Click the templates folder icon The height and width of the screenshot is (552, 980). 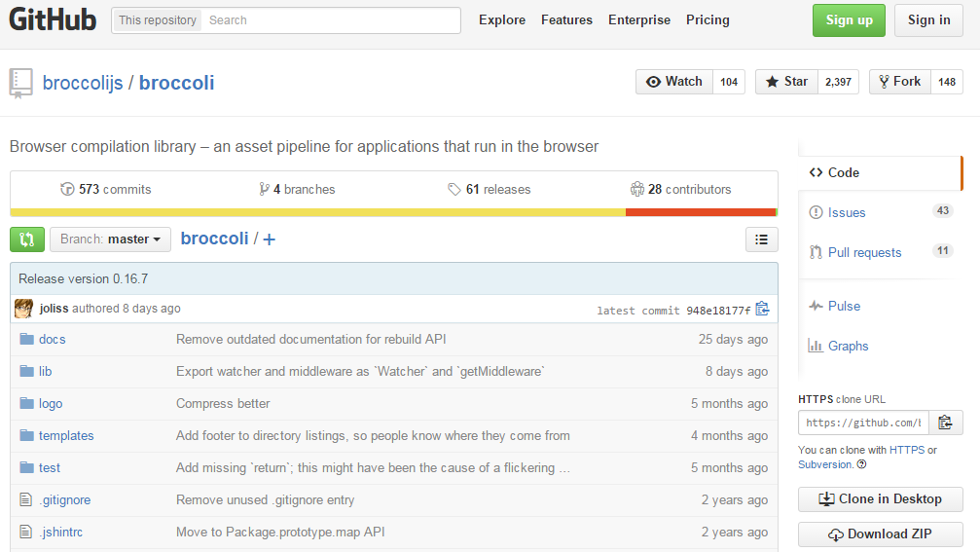click(26, 435)
